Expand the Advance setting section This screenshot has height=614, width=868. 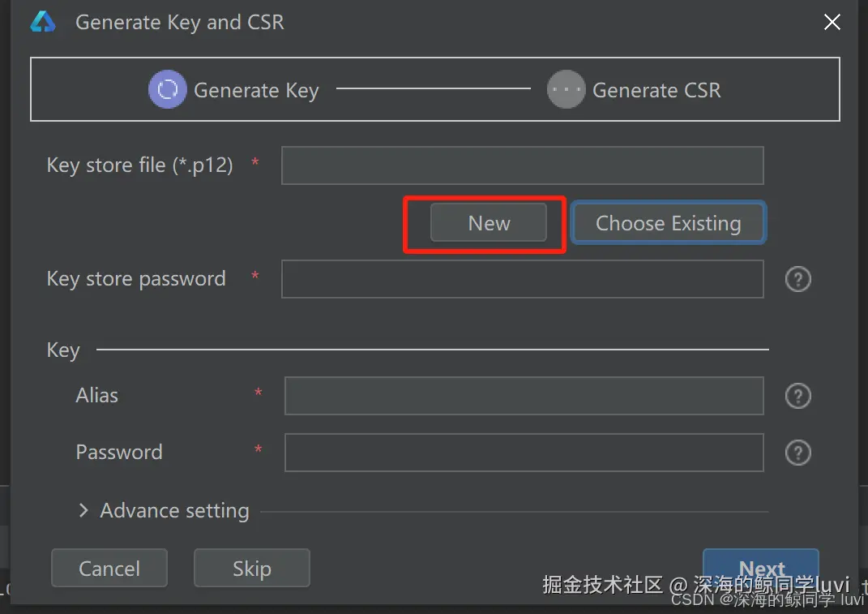point(83,510)
